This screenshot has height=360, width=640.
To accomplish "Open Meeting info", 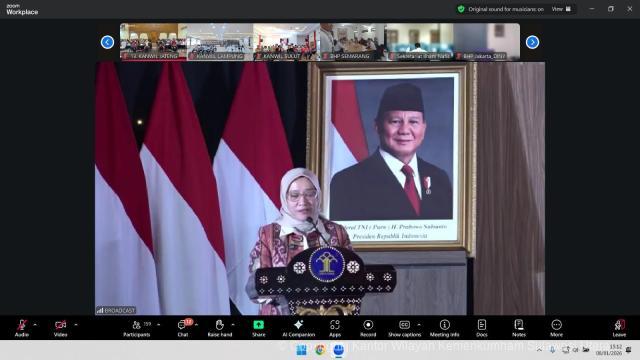I will click(x=444, y=328).
